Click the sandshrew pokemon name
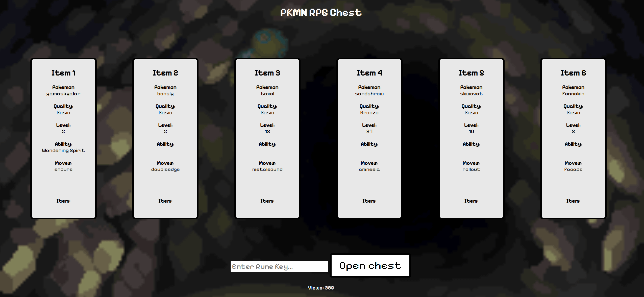The width and height of the screenshot is (644, 297). coord(369,94)
